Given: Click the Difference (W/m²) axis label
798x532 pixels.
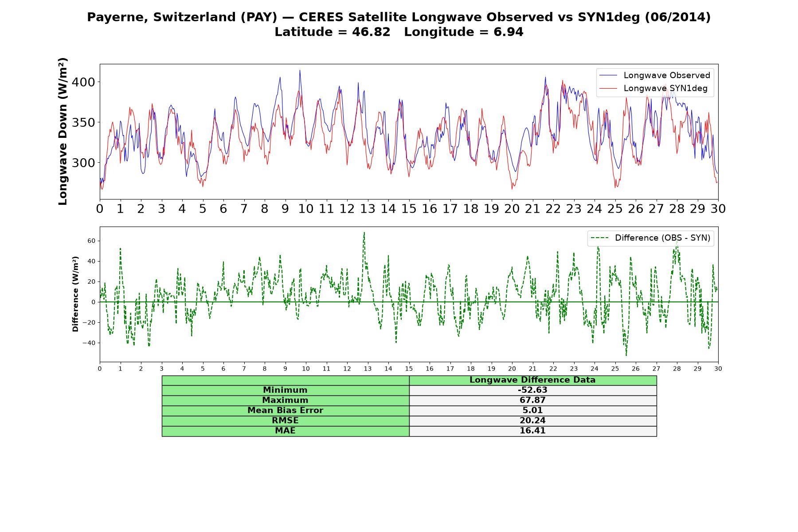Looking at the screenshot, I should (x=75, y=294).
